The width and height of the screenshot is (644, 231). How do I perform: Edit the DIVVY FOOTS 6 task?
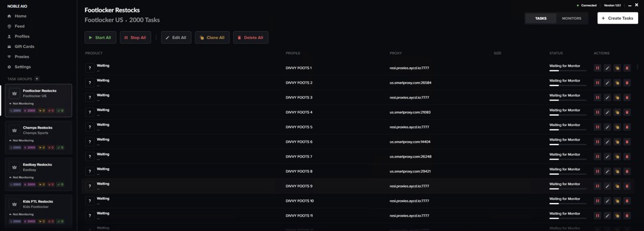(607, 142)
